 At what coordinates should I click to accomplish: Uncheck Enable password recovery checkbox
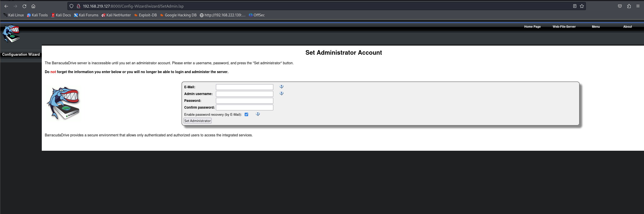tap(246, 114)
